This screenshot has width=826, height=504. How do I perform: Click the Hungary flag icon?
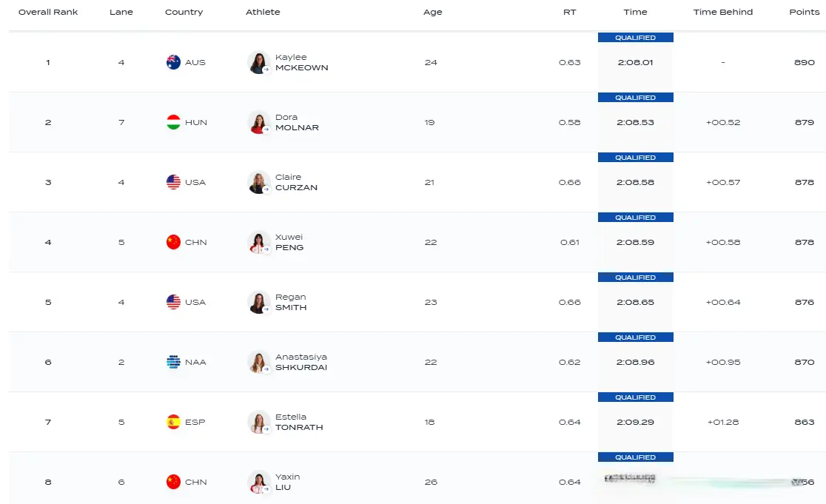click(173, 122)
